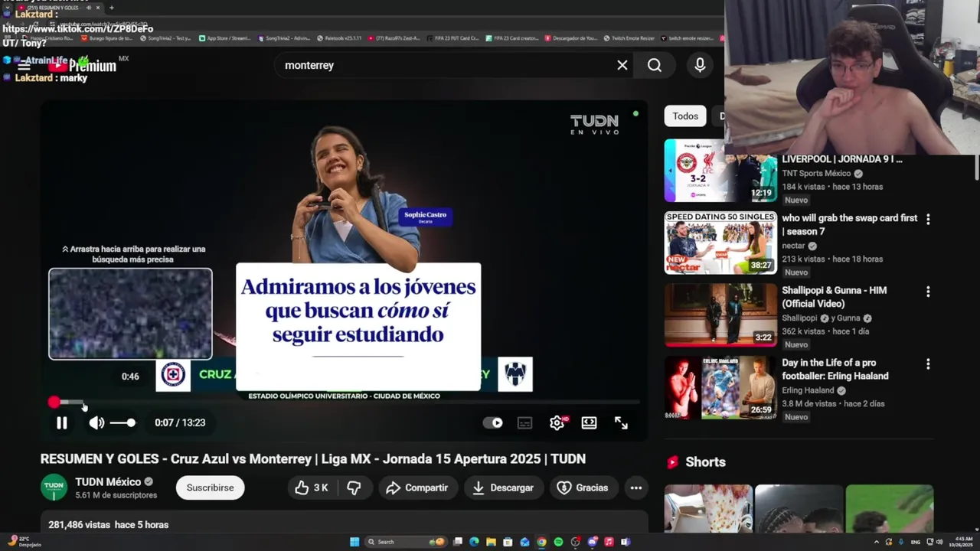Clear the search text with X

622,65
